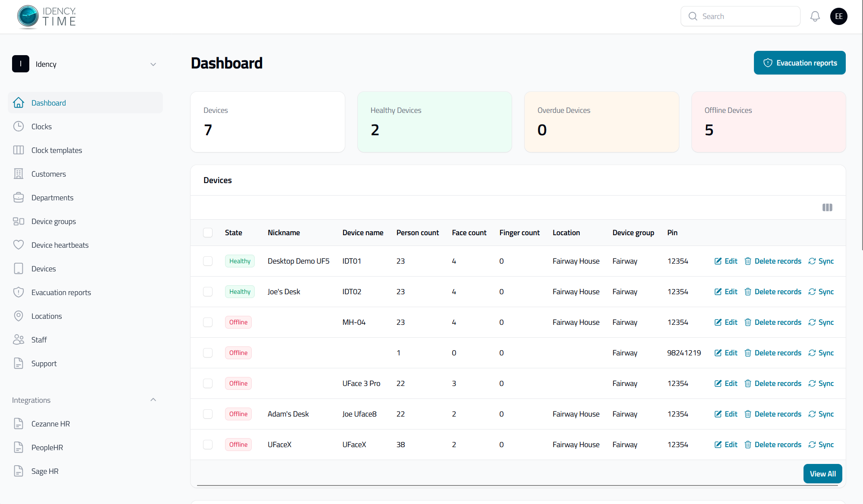Click the Device heartbeats heart icon
This screenshot has height=504, width=863.
tap(19, 245)
